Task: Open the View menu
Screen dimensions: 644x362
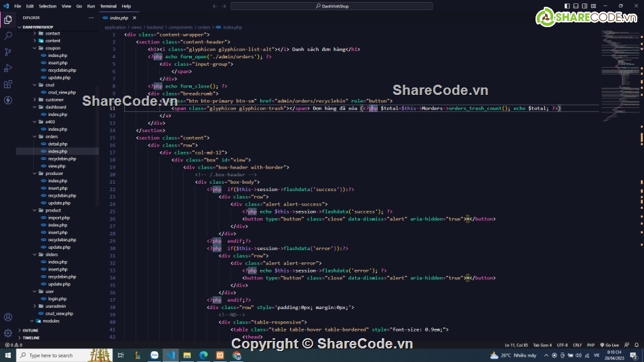Action: click(x=66, y=6)
